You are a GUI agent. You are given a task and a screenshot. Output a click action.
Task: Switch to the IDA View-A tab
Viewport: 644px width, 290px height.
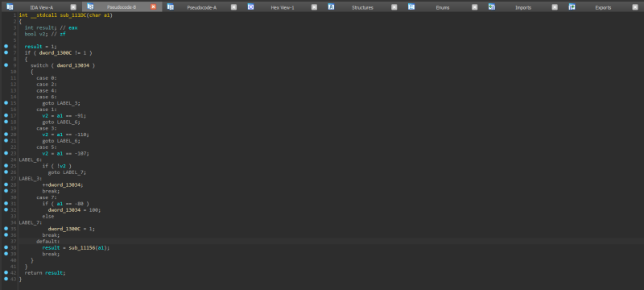pos(42,7)
